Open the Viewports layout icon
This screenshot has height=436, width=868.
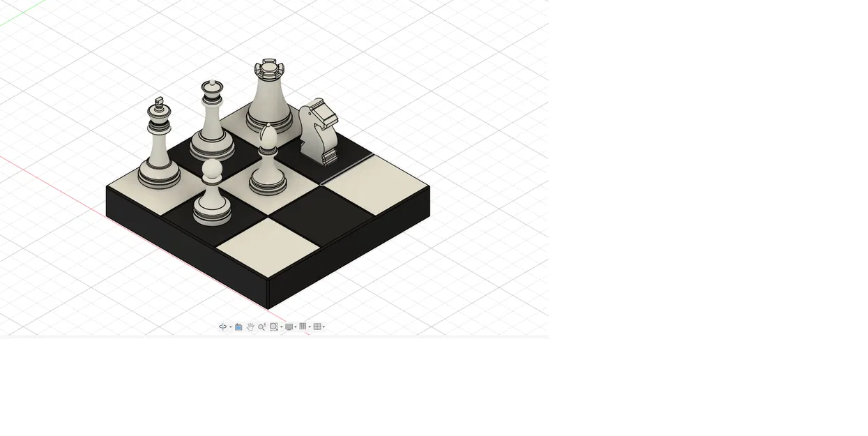[317, 326]
